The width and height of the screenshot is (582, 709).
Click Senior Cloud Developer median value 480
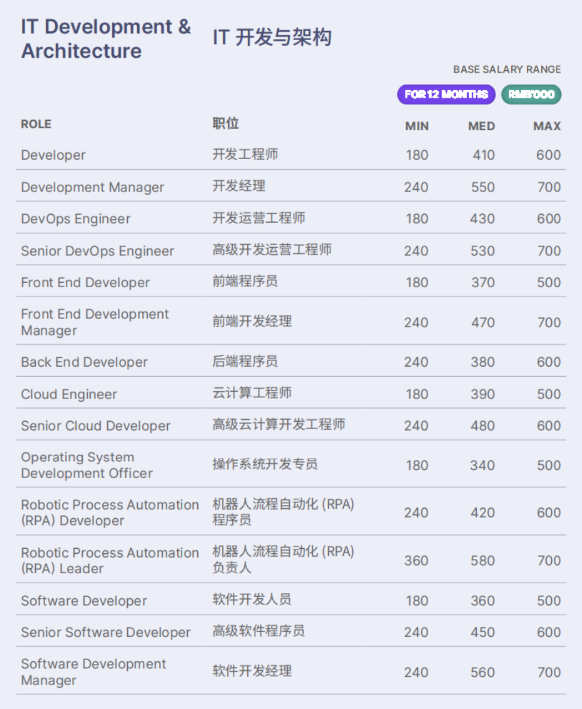pos(483,426)
